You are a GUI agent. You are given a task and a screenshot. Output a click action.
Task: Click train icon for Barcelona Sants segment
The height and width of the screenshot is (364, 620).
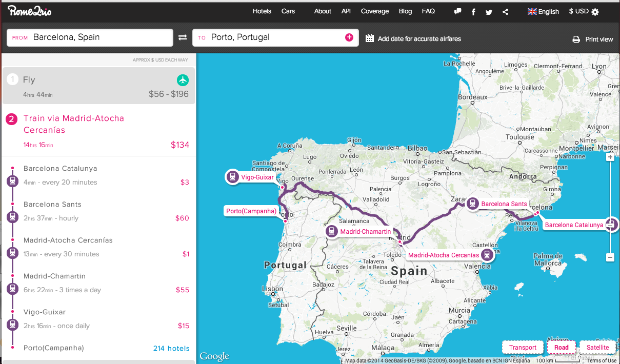coord(12,217)
